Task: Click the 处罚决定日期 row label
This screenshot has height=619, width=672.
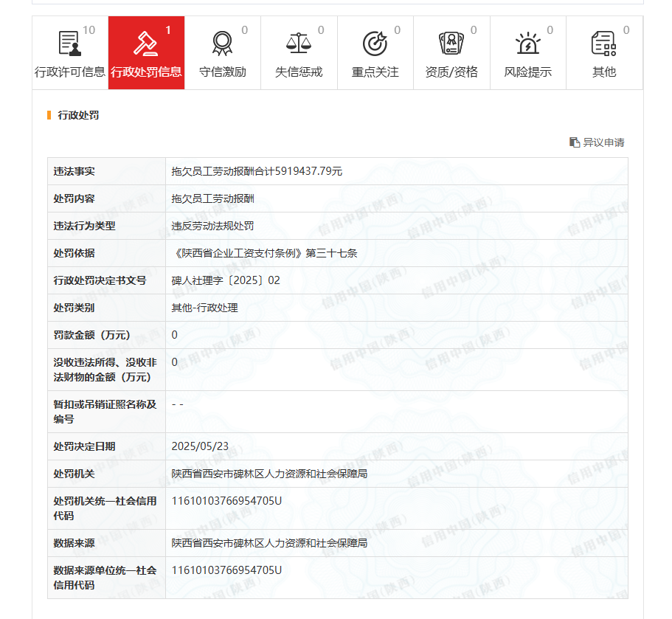Action: point(84,446)
